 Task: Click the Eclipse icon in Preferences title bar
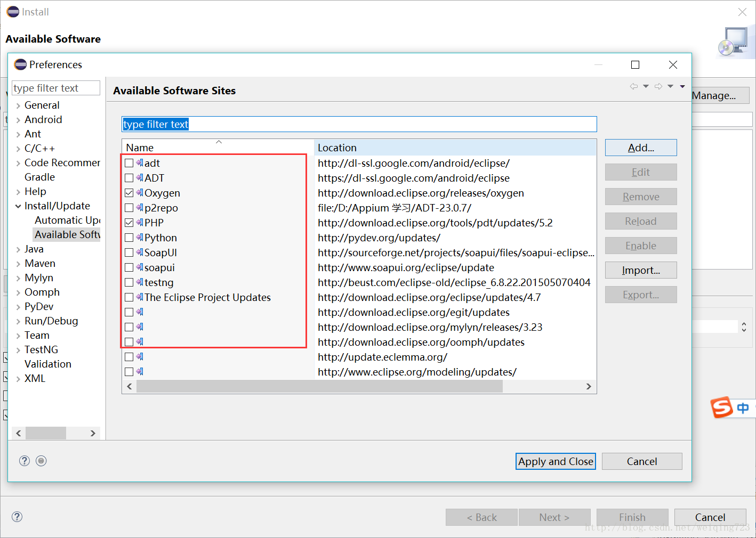click(x=20, y=64)
